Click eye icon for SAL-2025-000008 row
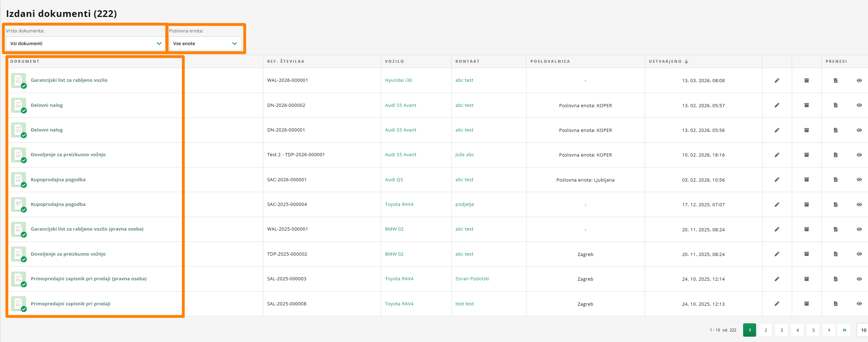Viewport: 868px width, 342px height. pos(859,304)
